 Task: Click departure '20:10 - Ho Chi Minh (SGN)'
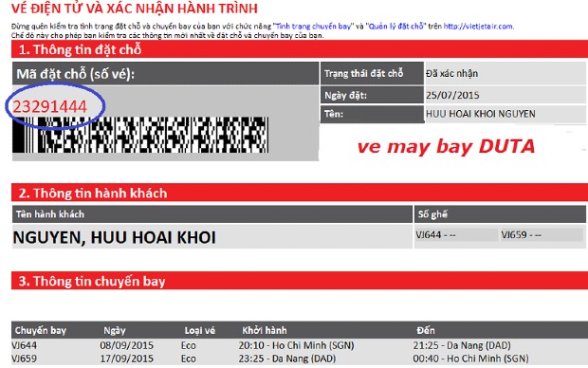tap(296, 345)
